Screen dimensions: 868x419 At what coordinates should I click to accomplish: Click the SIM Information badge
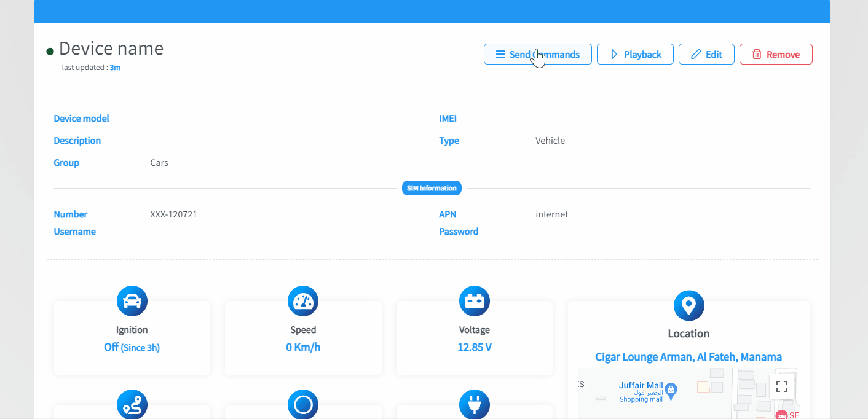tap(432, 188)
